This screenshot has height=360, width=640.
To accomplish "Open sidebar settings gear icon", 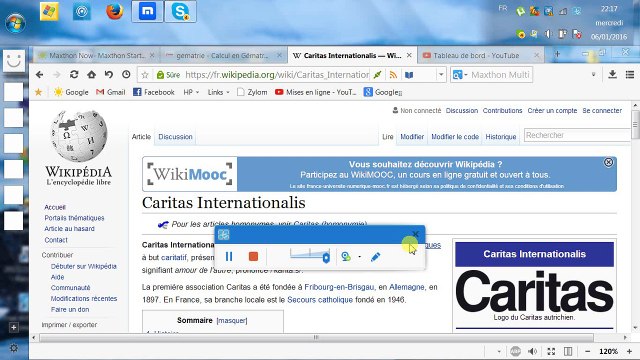I will tap(13, 348).
